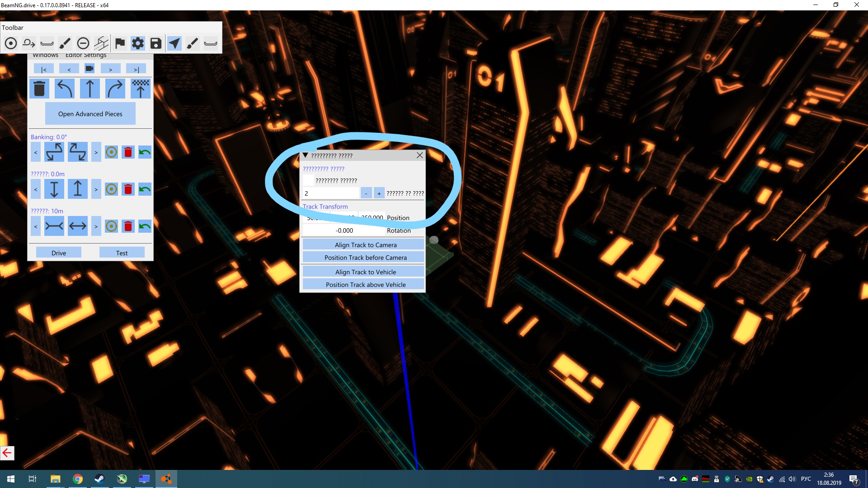
Task: Click the save floppy disk toolbar icon
Action: tap(156, 43)
